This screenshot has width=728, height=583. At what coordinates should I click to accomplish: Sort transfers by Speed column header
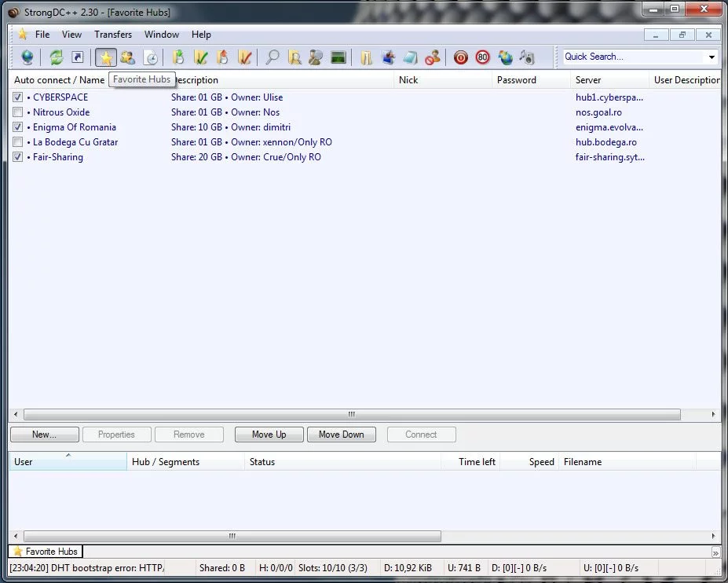tap(529, 462)
